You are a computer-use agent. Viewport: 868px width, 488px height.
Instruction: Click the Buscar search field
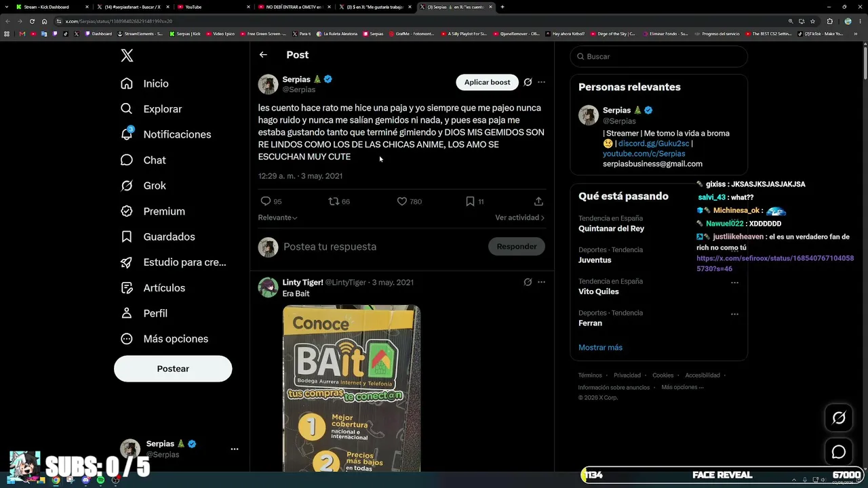tap(659, 56)
